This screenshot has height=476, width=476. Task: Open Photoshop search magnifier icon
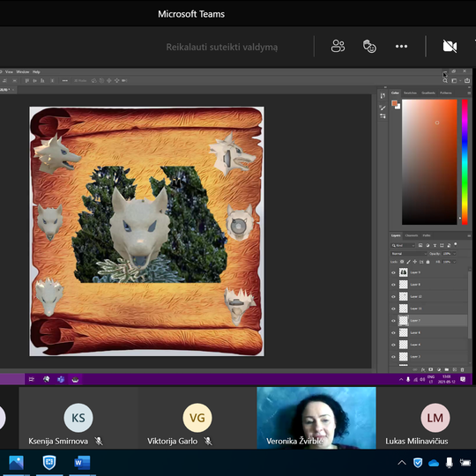click(x=445, y=81)
